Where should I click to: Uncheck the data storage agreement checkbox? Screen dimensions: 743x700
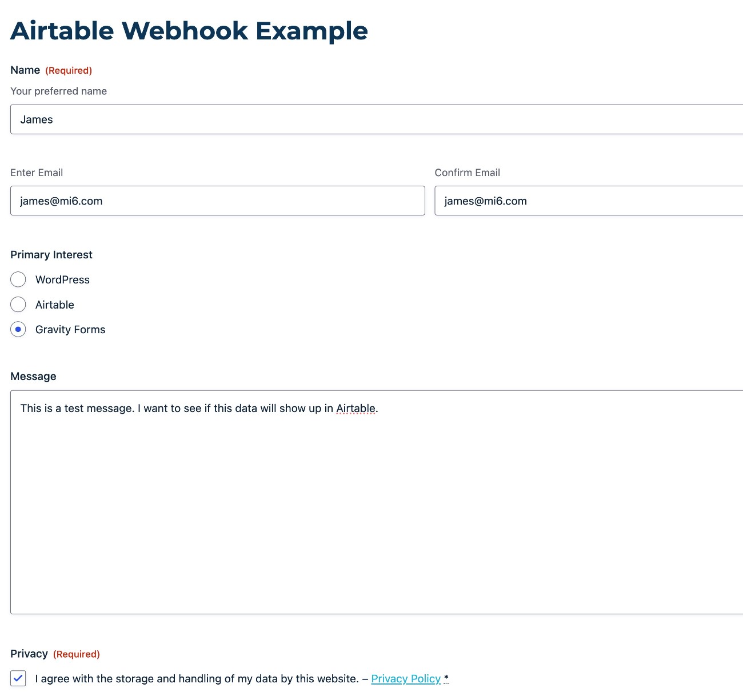coord(18,678)
